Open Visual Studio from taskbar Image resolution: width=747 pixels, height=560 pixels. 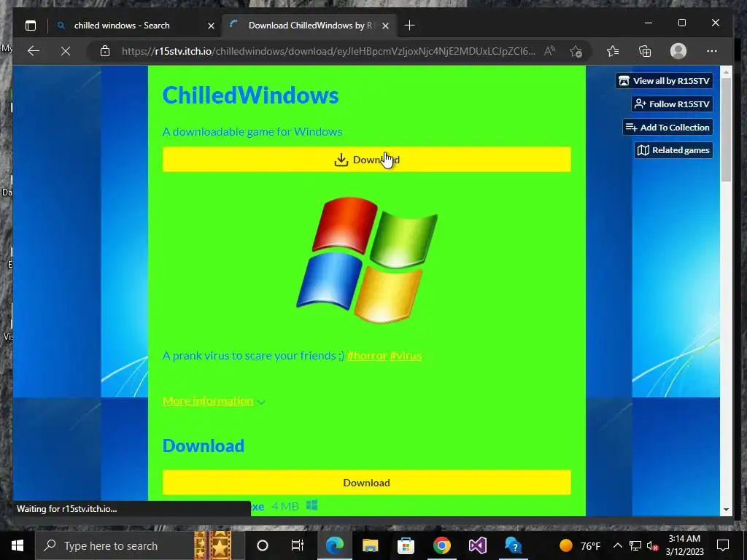[x=477, y=545]
